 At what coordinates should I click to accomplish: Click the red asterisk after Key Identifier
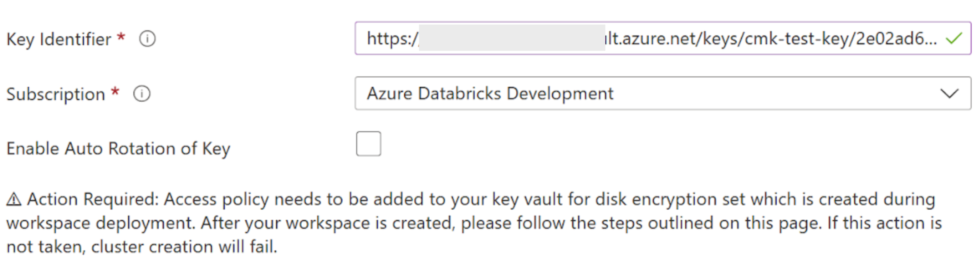point(121,38)
